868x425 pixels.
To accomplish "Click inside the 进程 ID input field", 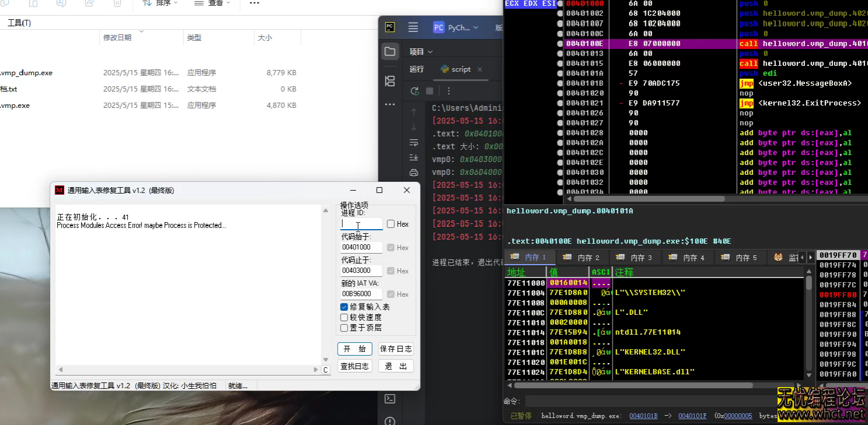I will (x=360, y=223).
